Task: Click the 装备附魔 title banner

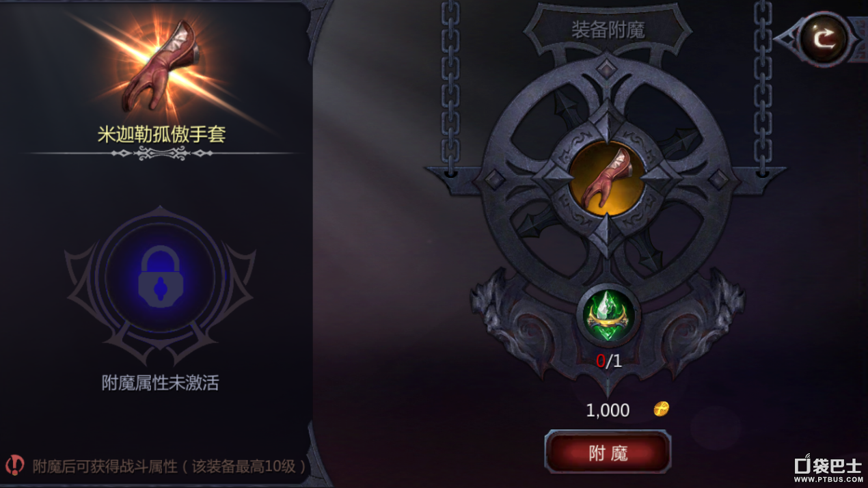Action: coord(608,29)
